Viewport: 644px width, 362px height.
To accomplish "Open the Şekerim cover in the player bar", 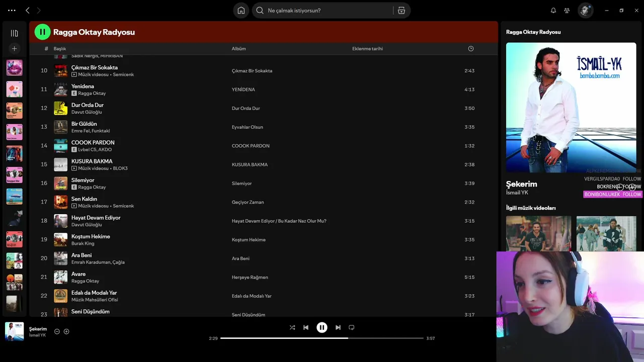I will [14, 331].
